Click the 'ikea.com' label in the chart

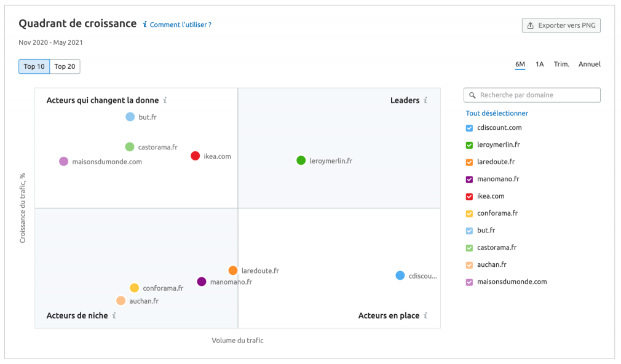pyautogui.click(x=218, y=156)
